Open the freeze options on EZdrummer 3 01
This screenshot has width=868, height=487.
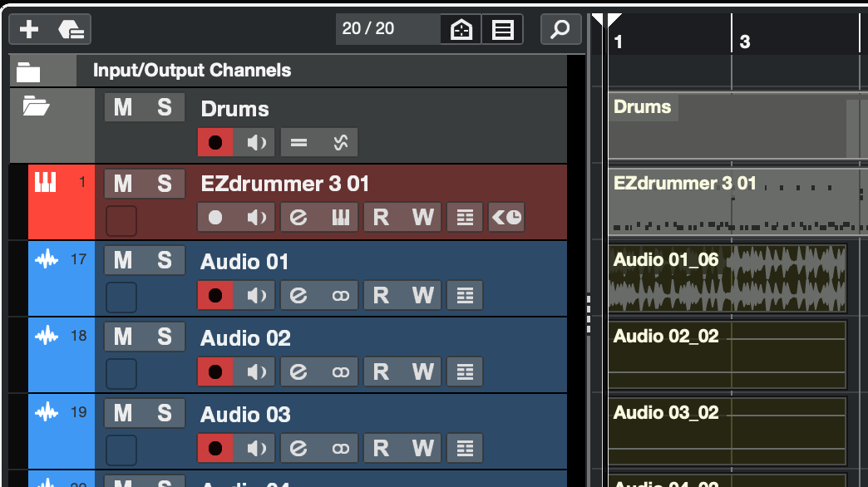point(506,218)
